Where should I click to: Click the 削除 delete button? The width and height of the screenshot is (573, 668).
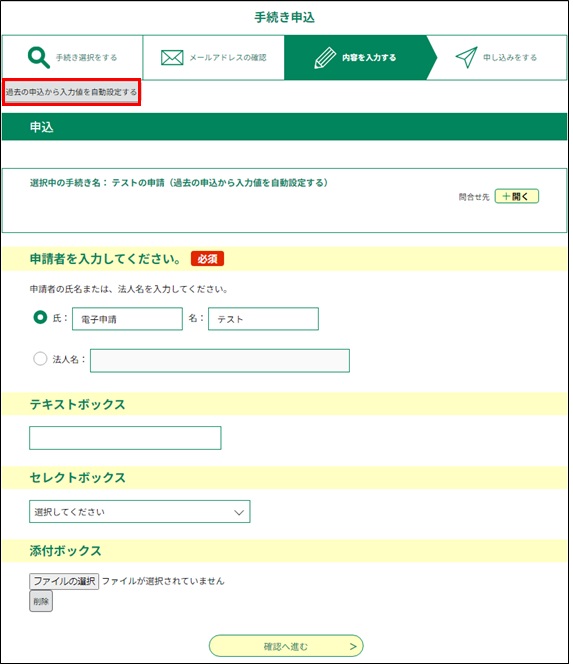coord(41,601)
